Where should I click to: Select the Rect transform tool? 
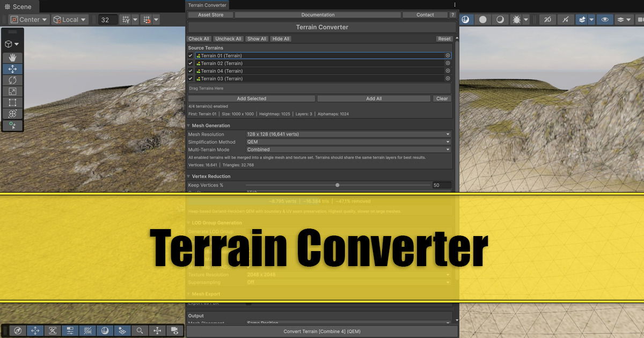(12, 102)
